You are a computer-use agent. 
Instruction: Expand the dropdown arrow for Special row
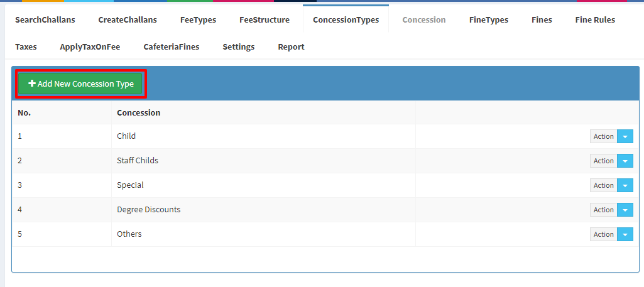click(625, 186)
